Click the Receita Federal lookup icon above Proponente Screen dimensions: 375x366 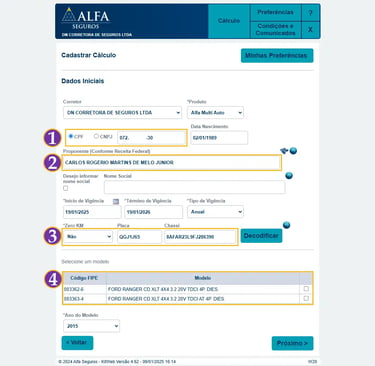tap(284, 151)
